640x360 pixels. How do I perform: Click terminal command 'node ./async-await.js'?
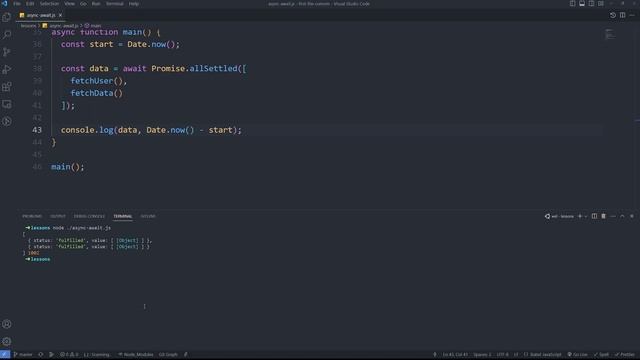point(82,228)
